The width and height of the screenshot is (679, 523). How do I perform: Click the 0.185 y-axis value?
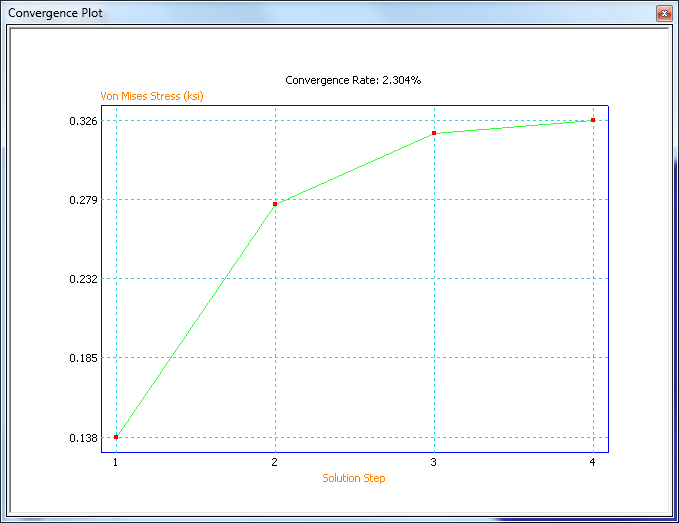(x=84, y=358)
